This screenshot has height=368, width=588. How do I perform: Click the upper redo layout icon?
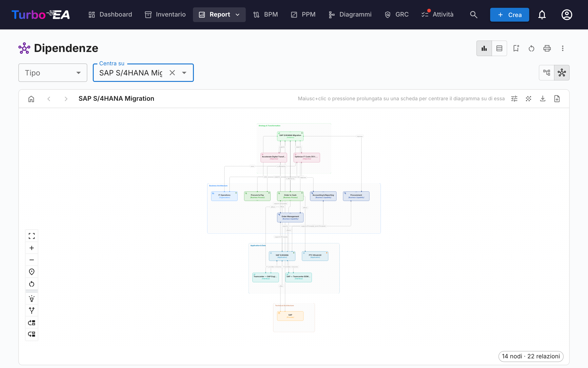[x=32, y=322]
